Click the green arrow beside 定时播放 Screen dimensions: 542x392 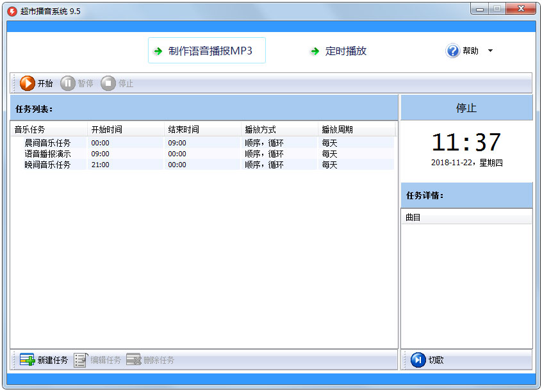(x=315, y=51)
